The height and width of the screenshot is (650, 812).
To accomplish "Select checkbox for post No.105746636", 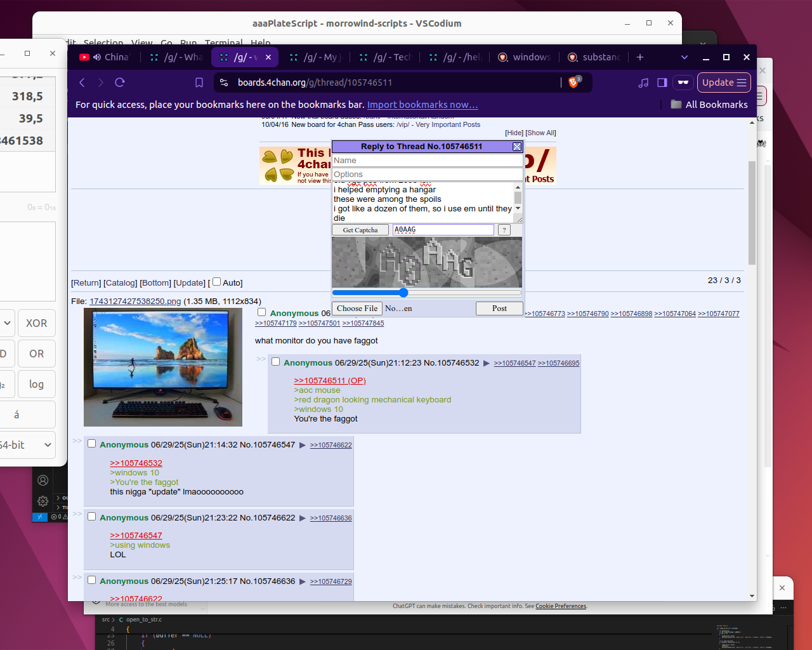I will tap(91, 580).
